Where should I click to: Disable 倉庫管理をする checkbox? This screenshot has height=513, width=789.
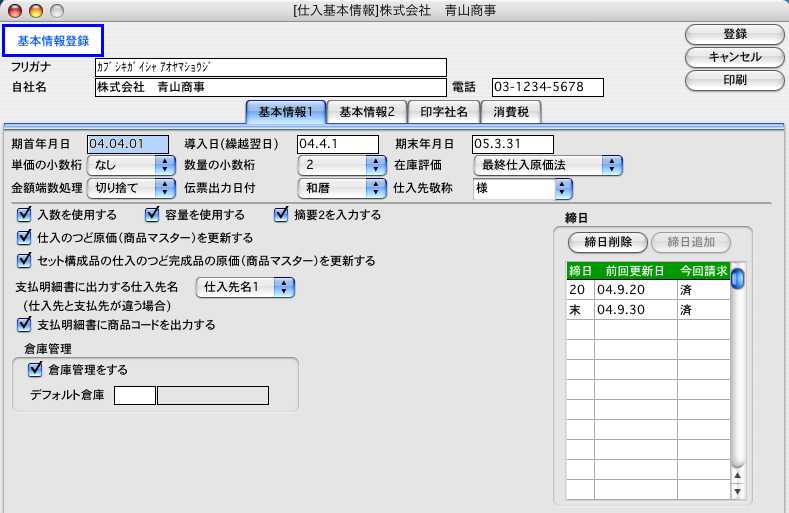click(35, 369)
